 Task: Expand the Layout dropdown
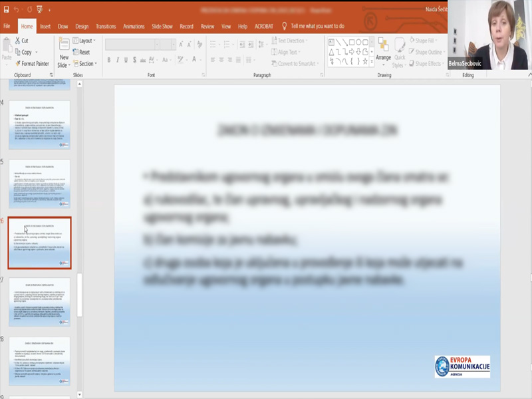[x=86, y=41]
